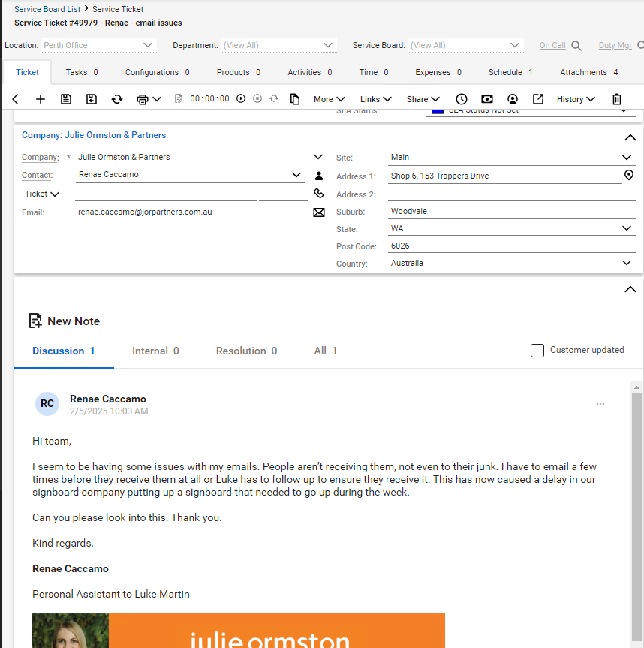Switch to the Attachments tab

tap(589, 72)
